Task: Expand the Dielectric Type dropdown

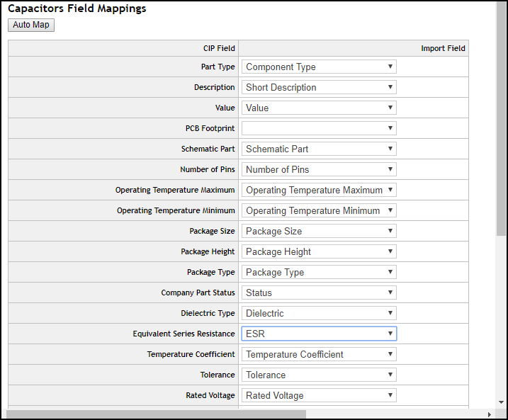Action: click(319, 313)
